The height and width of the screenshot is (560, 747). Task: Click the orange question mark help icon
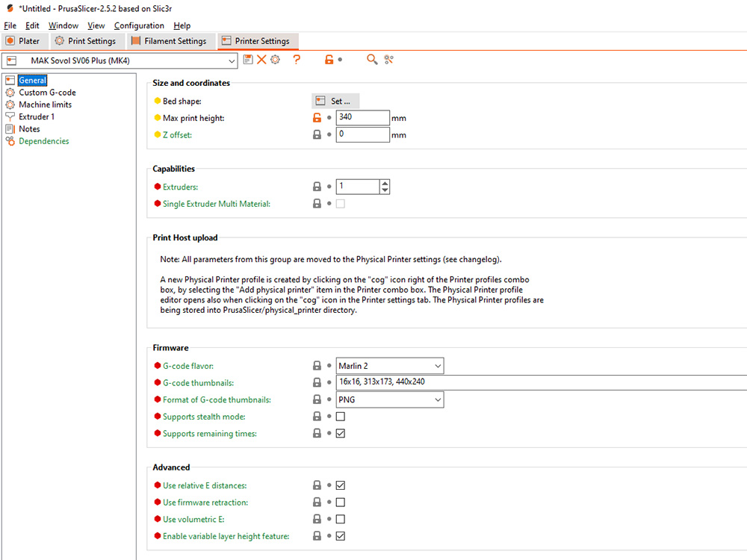coord(297,60)
